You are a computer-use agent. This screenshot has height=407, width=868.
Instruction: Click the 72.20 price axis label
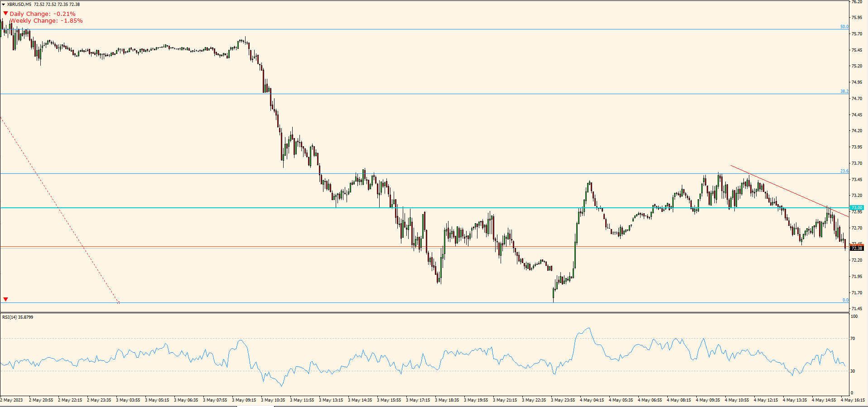pyautogui.click(x=857, y=260)
